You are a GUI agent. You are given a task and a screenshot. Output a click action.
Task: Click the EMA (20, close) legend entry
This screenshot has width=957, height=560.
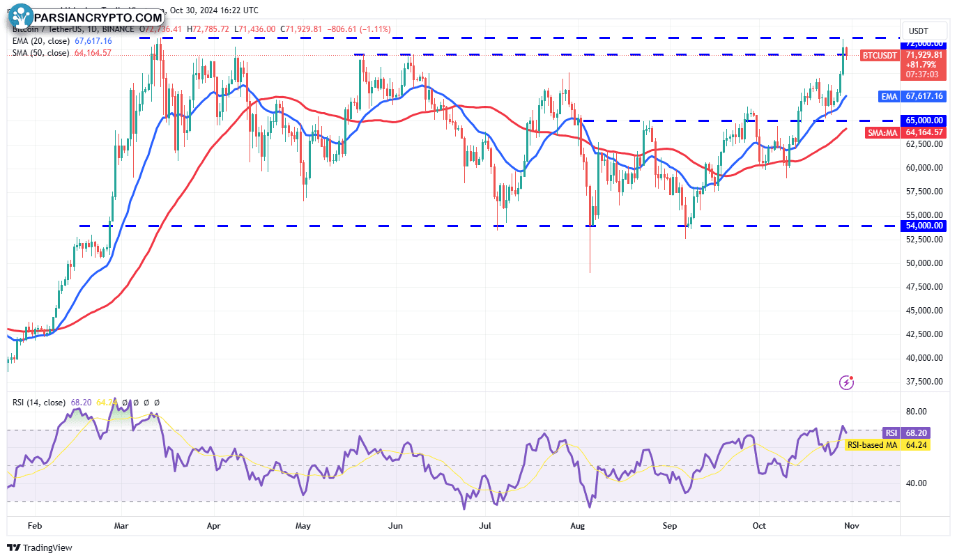[40, 41]
